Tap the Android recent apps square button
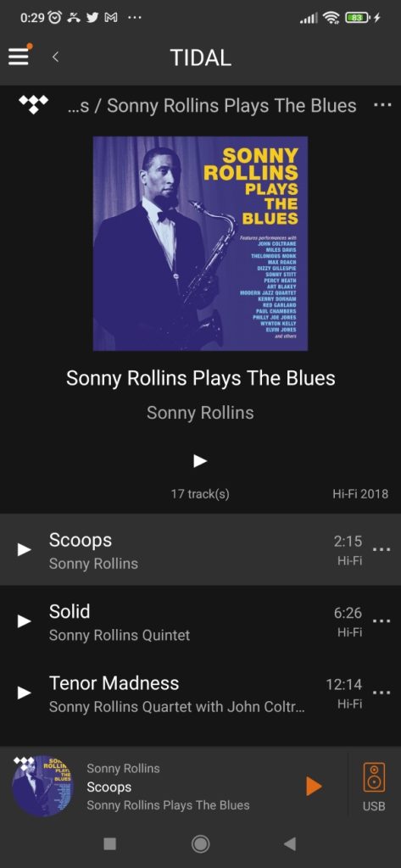This screenshot has width=401, height=868. [x=110, y=843]
